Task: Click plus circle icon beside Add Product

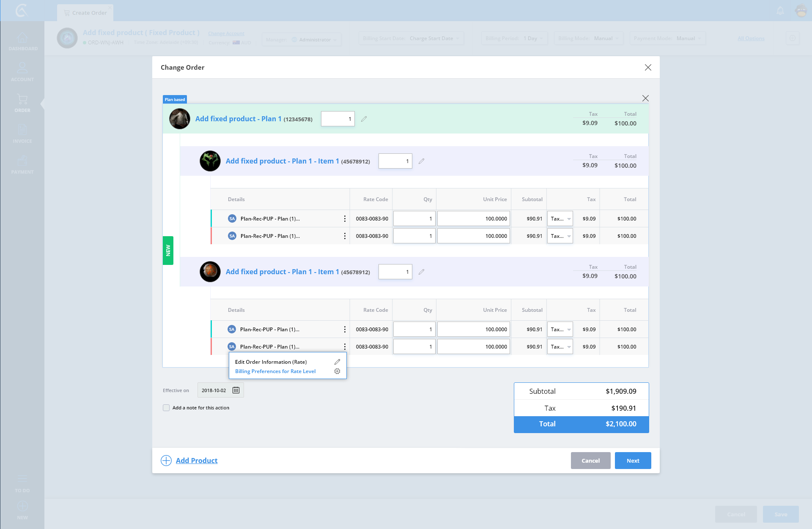Action: (x=166, y=461)
